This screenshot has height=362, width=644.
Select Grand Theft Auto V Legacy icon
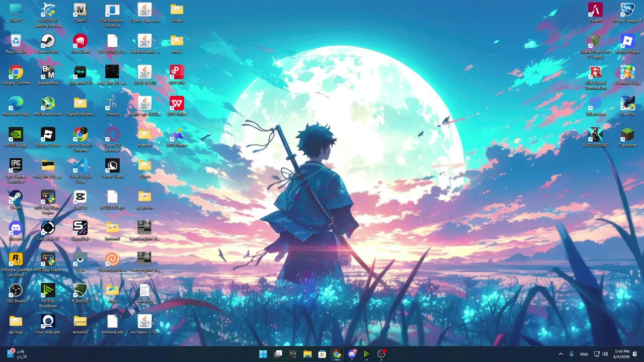coord(595,46)
